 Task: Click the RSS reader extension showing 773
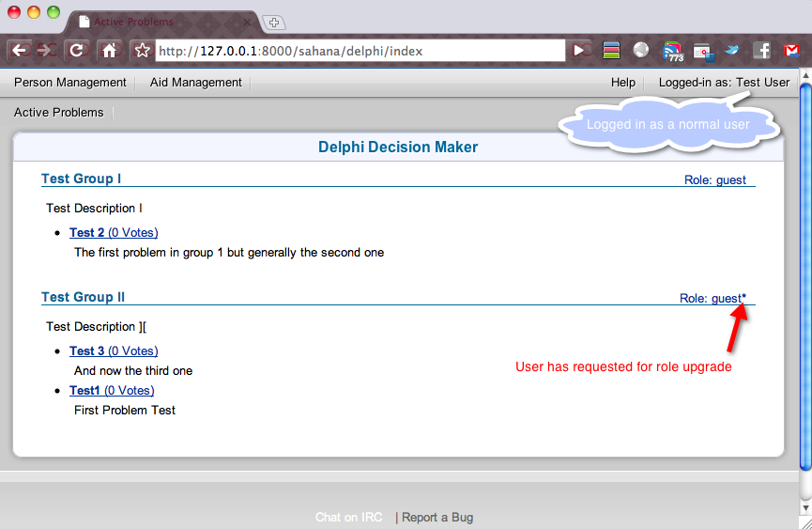coord(672,51)
